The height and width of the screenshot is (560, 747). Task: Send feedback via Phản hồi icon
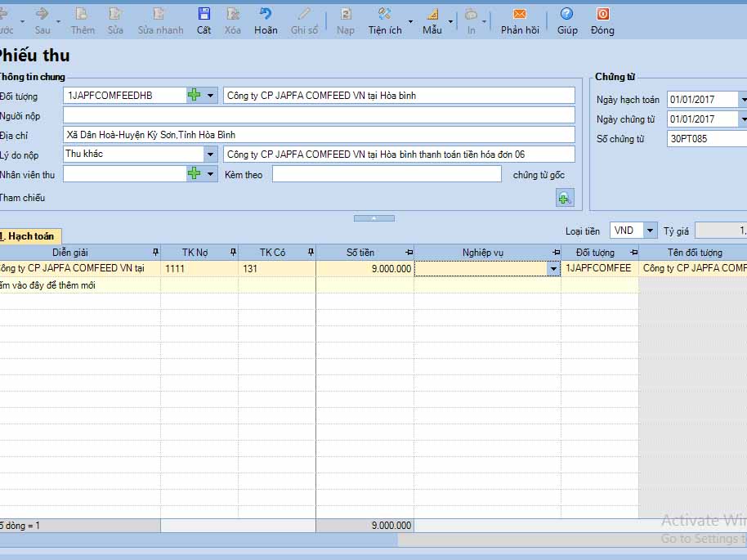click(520, 15)
